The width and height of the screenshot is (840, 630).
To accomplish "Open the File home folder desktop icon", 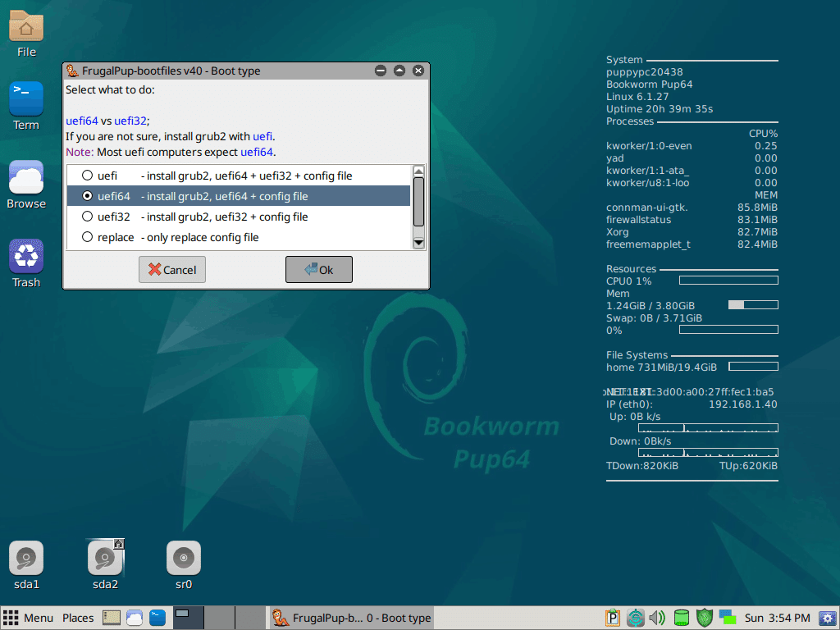I will [x=26, y=34].
